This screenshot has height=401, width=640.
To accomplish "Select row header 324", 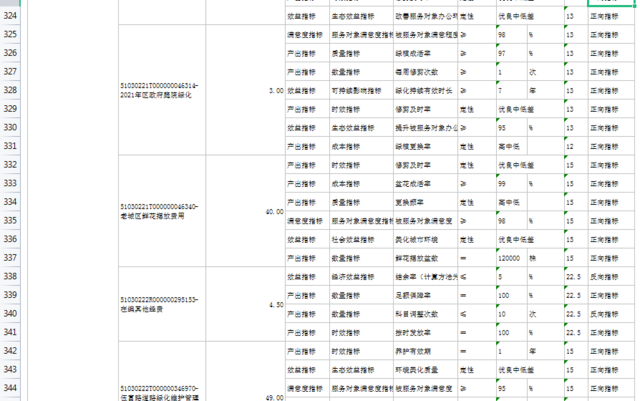I will (x=14, y=17).
